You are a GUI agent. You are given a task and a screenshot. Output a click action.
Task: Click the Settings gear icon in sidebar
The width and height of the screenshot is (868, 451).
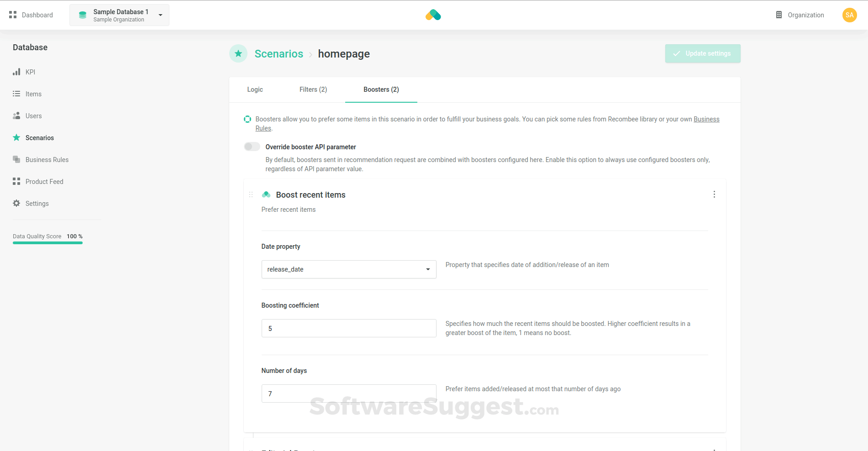(x=16, y=204)
